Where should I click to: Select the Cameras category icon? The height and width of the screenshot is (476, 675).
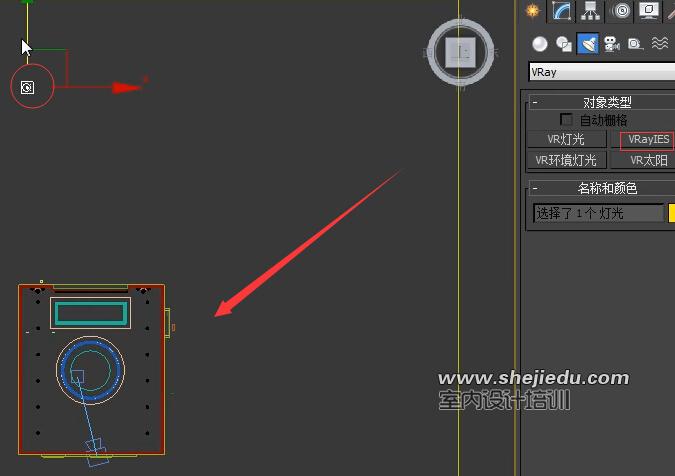click(x=612, y=43)
